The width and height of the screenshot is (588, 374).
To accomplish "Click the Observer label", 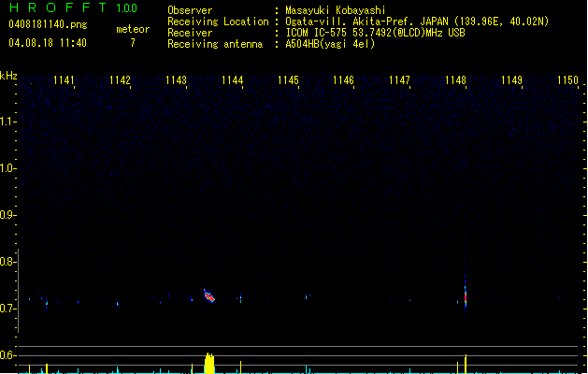I will click(190, 10).
